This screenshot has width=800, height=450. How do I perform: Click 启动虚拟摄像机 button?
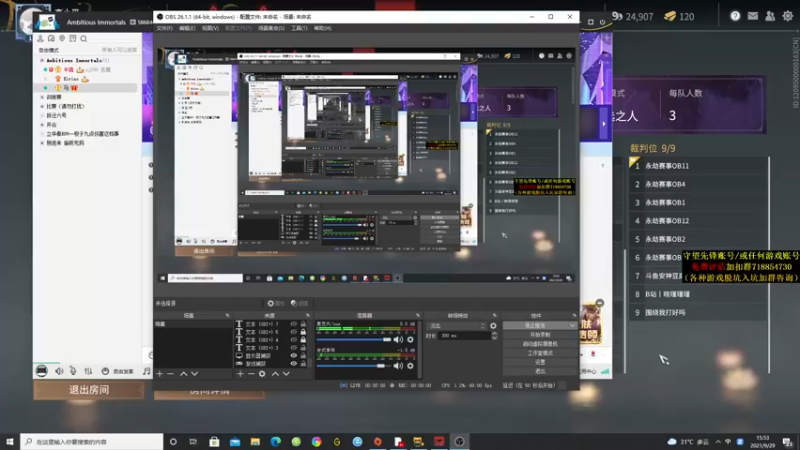[x=540, y=344]
